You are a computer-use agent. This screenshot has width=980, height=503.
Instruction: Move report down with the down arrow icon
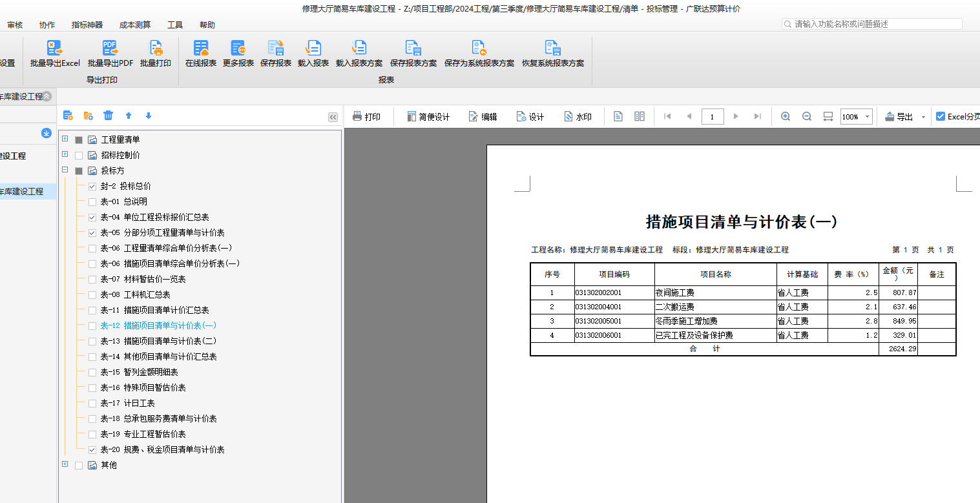[x=149, y=116]
